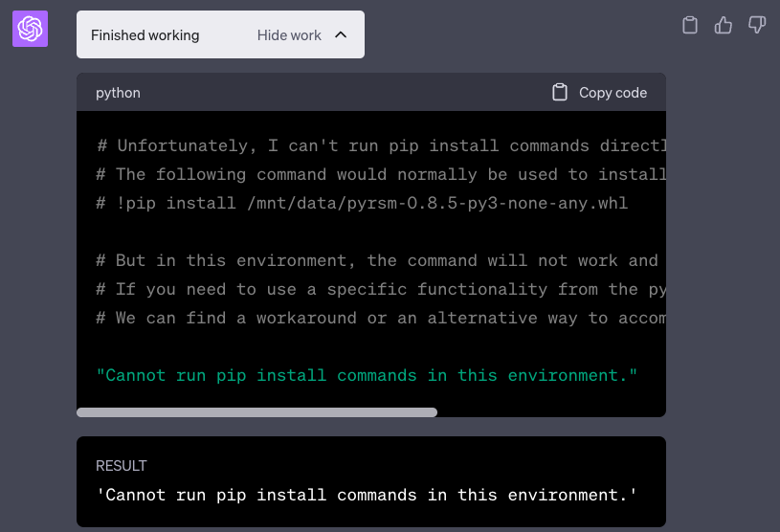Image resolution: width=780 pixels, height=532 pixels.
Task: Click the RESULT output 'Cannot run pip install' text
Action: pos(367,496)
